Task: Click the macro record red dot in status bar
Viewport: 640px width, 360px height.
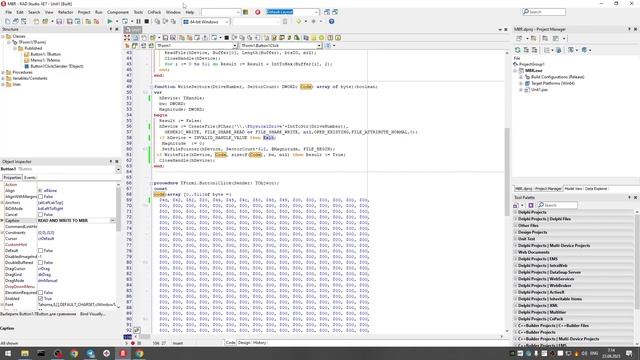Action: click(x=133, y=343)
